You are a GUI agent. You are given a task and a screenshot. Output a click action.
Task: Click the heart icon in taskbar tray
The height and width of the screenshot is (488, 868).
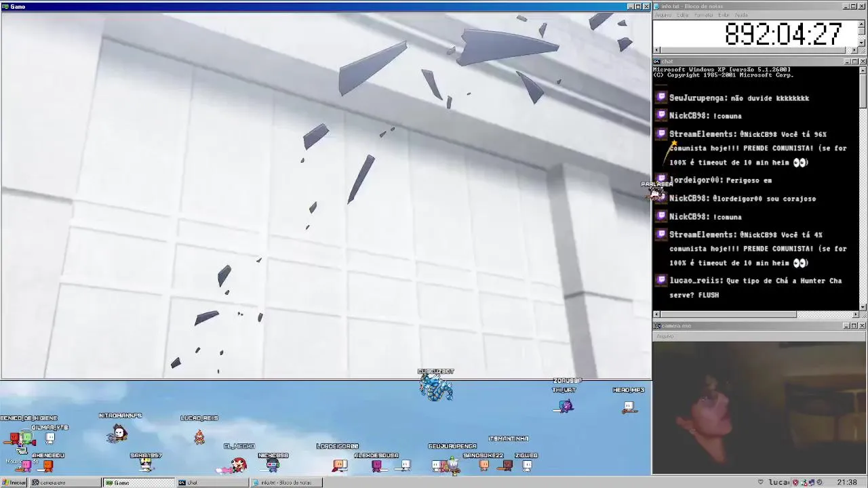click(x=760, y=483)
